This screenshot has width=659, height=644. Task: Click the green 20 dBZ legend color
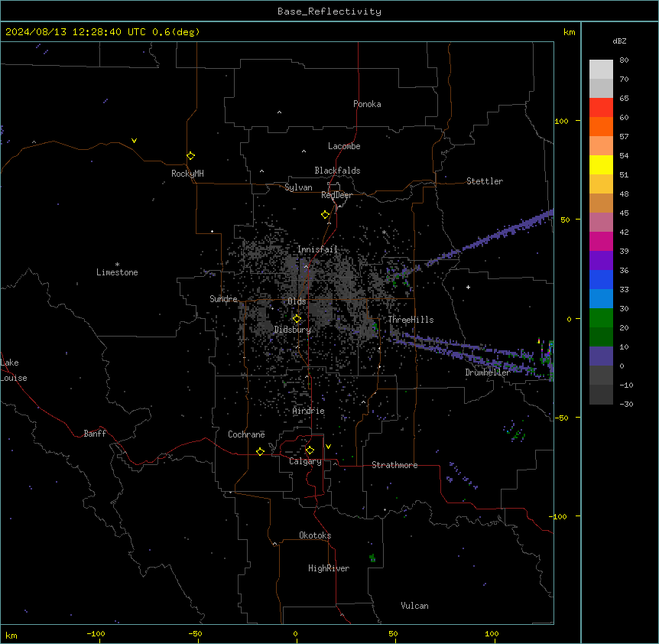[x=601, y=318]
